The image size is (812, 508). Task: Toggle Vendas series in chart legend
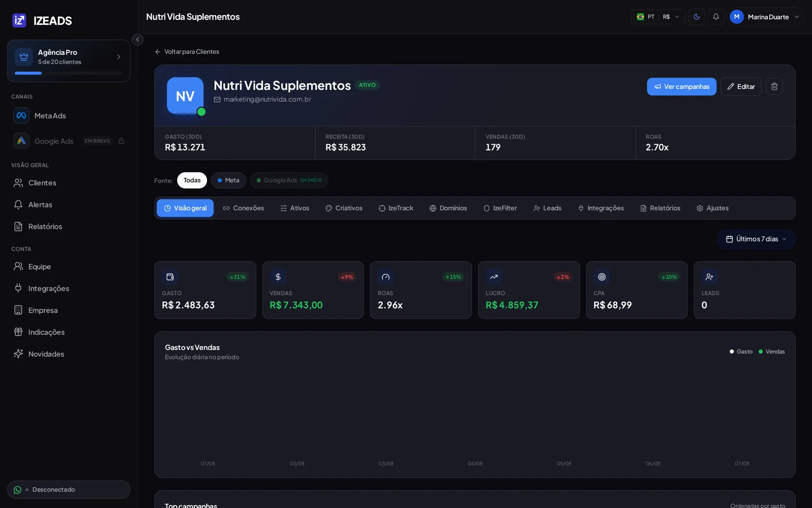pos(771,352)
